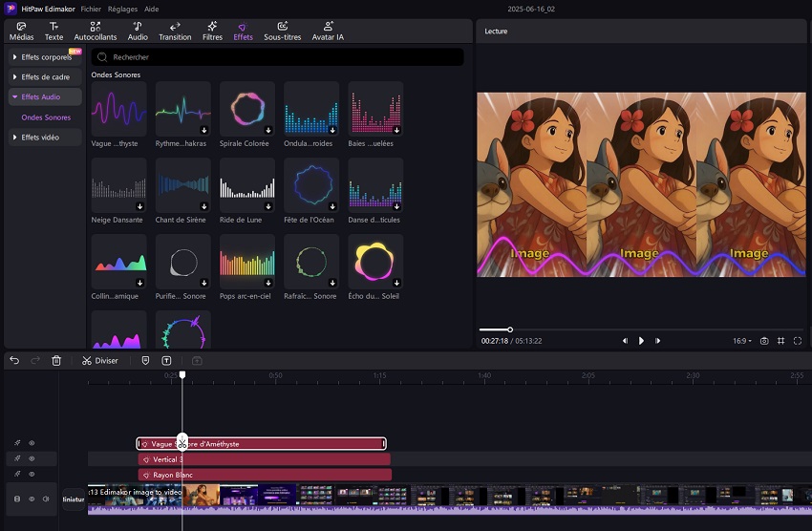Select the Ondes Sonores subcategory
Viewport: 812px width, 531px height.
click(46, 117)
